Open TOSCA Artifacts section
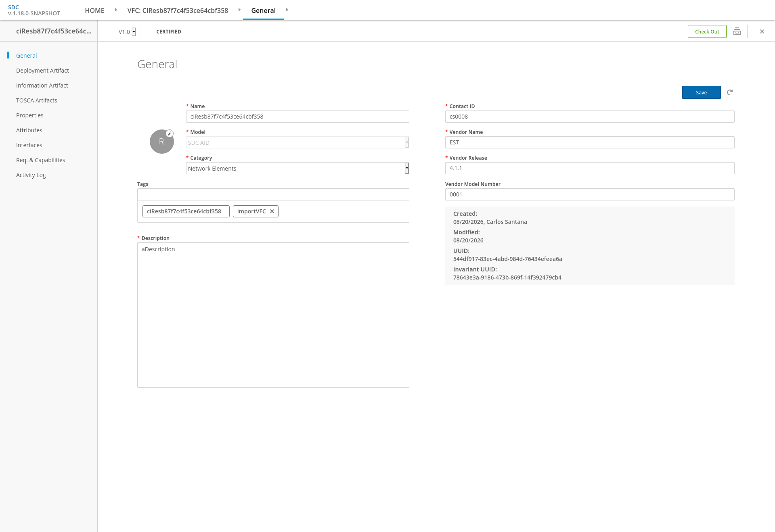775x532 pixels. click(x=37, y=100)
